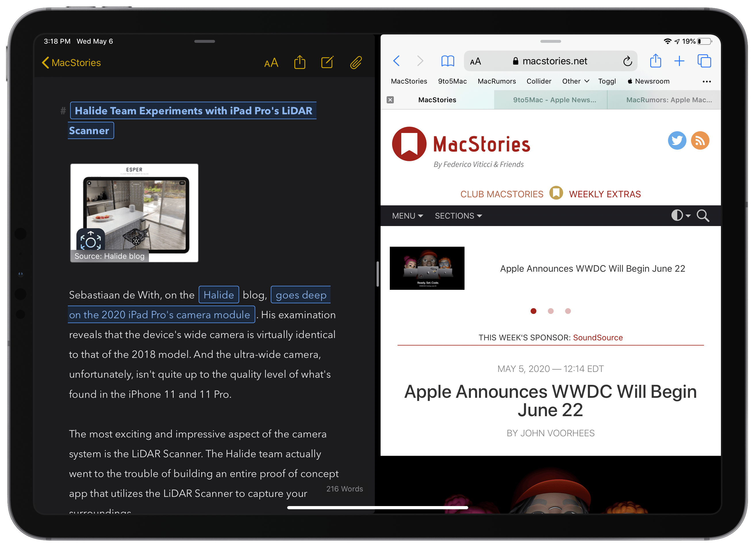This screenshot has height=548, width=756.
Task: Create new note with compose icon
Action: (x=327, y=62)
